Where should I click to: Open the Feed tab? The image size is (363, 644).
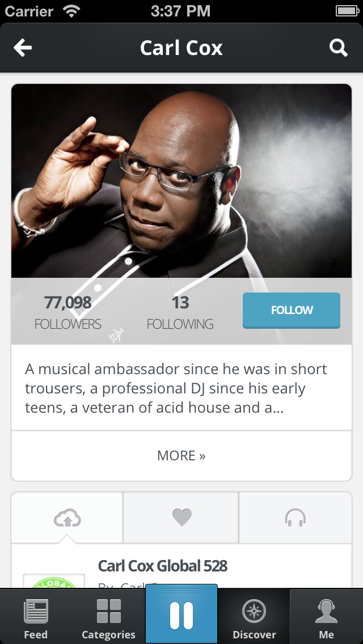click(x=36, y=618)
